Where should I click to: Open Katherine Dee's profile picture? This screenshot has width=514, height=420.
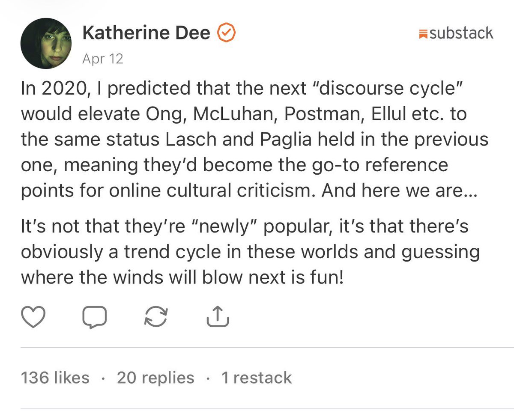click(x=46, y=44)
